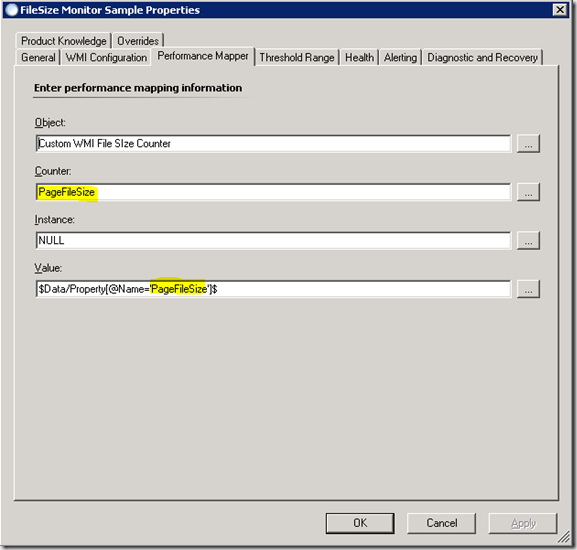Show the Alerting tab
Image resolution: width=577 pixels, height=550 pixels.
[400, 58]
